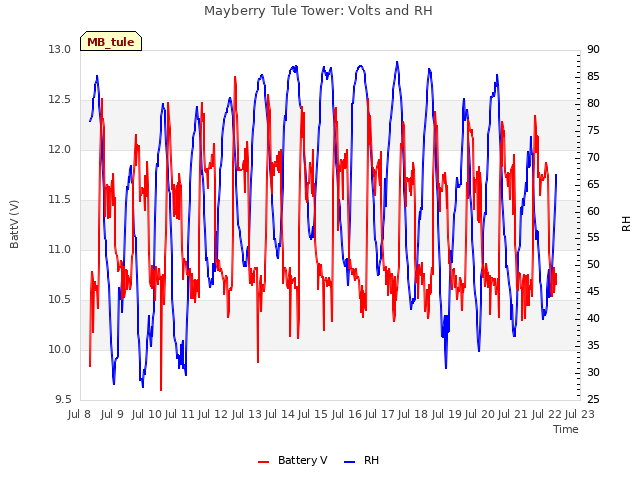The image size is (640, 480).
Task: Click the 12.5 voltage axis value
Action: click(60, 100)
